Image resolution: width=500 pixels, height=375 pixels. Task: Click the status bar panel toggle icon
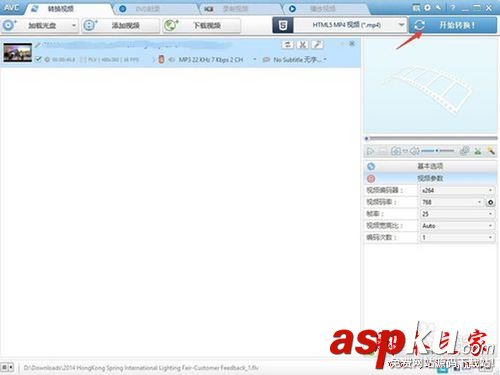(x=7, y=367)
